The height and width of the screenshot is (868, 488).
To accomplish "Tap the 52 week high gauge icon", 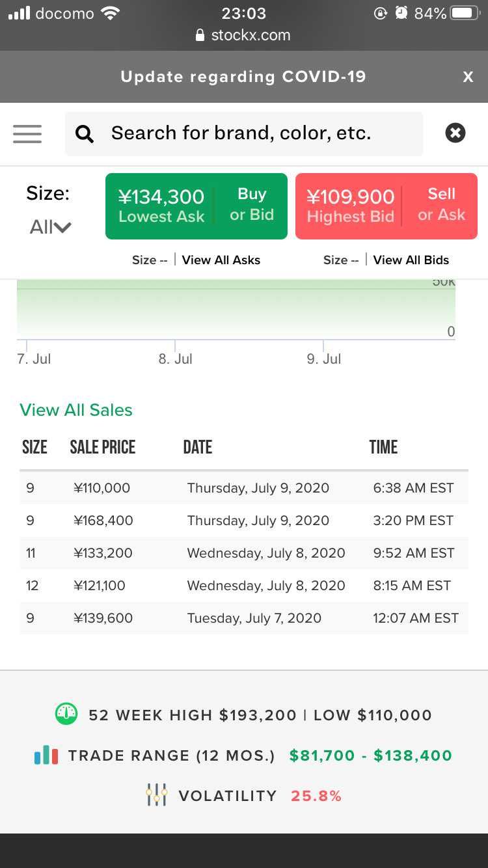I will tap(66, 714).
